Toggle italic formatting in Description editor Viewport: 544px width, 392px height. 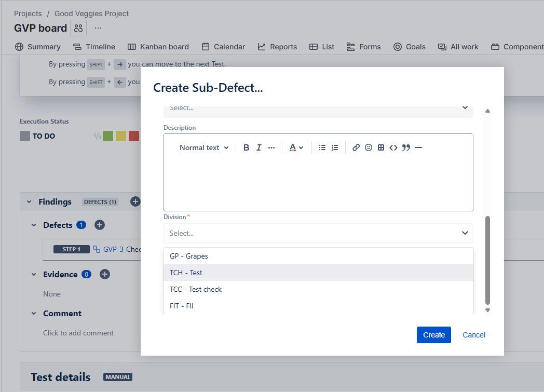click(259, 147)
